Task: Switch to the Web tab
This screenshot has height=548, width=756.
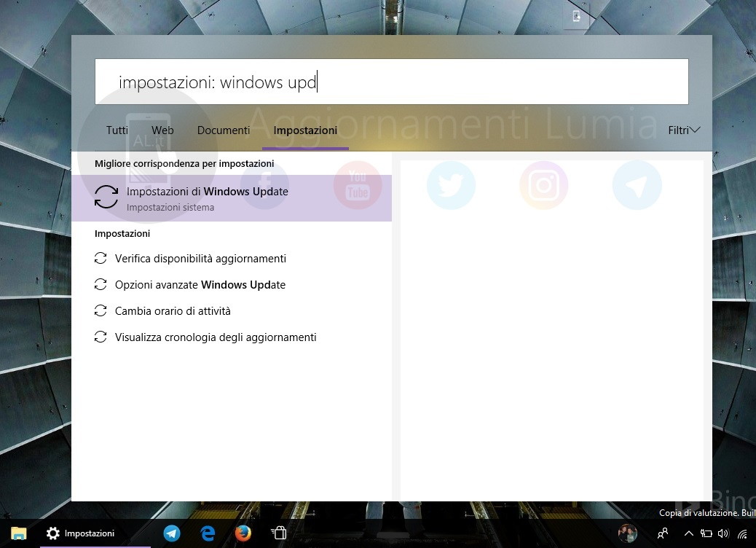Action: click(x=162, y=130)
